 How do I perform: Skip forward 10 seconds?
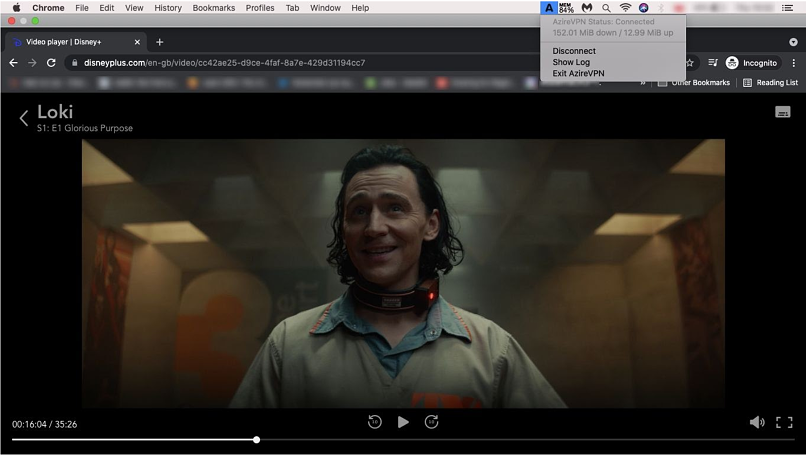tap(432, 422)
